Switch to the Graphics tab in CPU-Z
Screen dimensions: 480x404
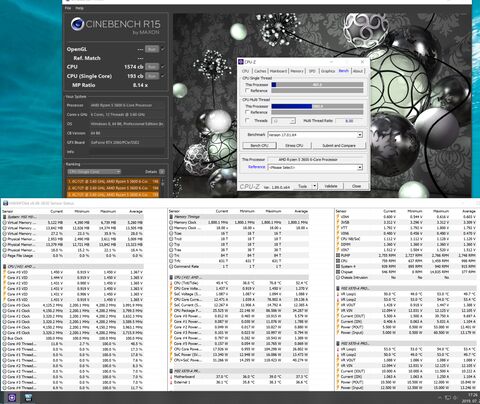[x=328, y=71]
